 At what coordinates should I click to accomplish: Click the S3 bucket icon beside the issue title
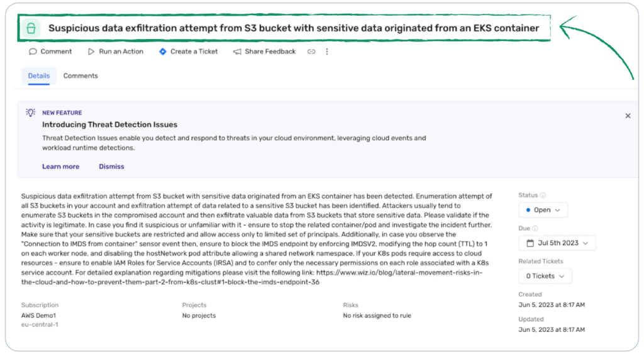pos(30,28)
